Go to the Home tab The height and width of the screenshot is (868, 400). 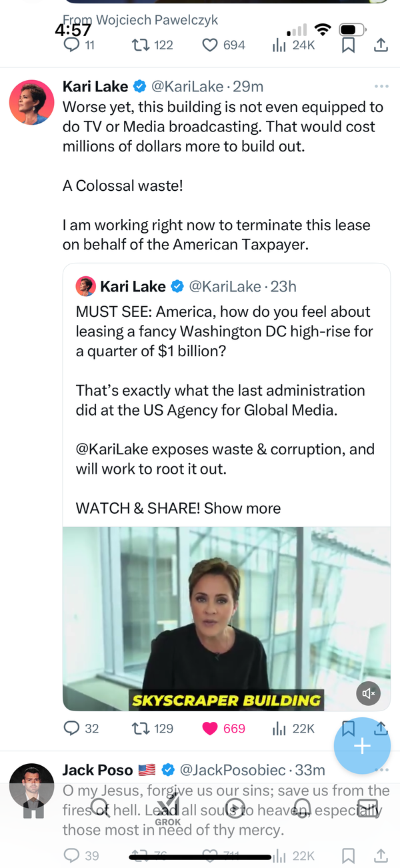33,809
